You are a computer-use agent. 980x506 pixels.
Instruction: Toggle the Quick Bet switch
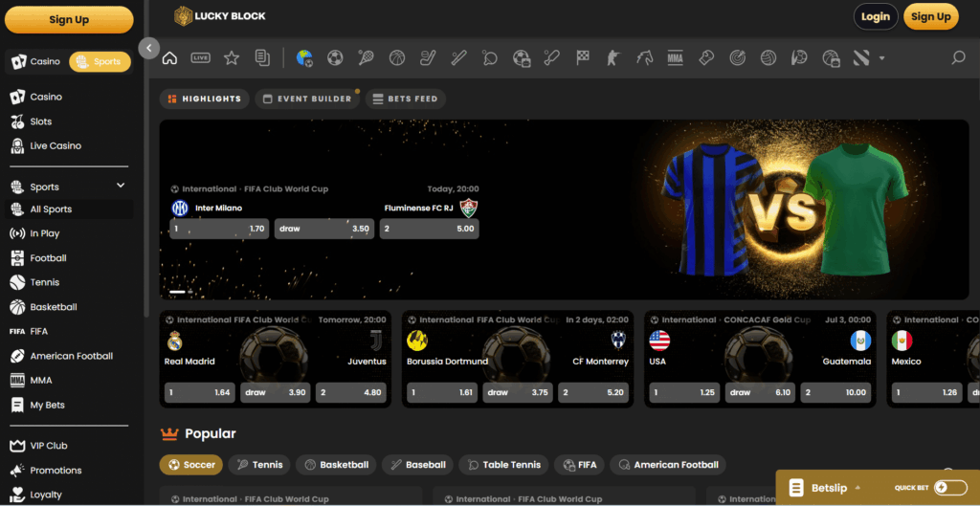[949, 487]
